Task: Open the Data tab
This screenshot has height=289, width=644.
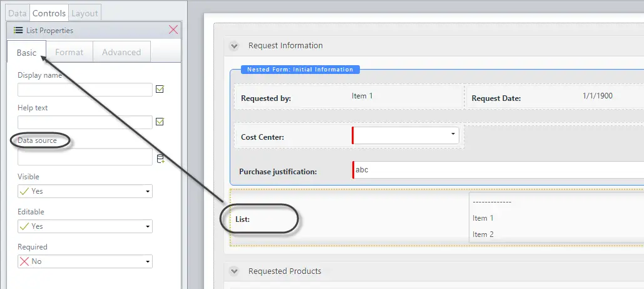Action: pos(18,13)
